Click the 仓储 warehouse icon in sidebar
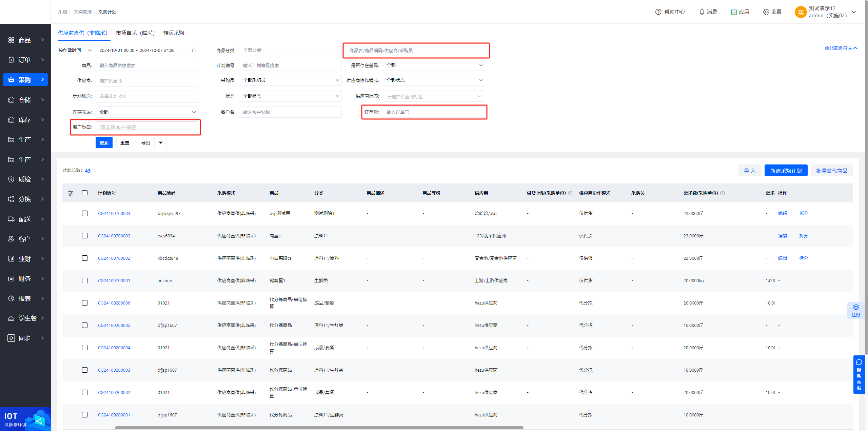Viewport: 868px width, 431px height. tap(11, 100)
